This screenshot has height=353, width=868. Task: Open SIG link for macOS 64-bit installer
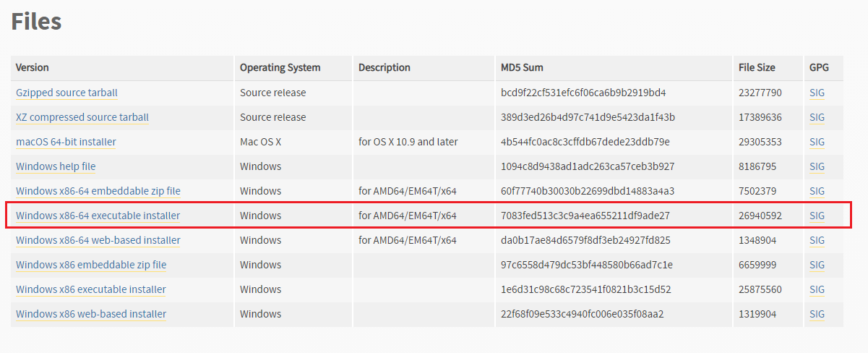[x=817, y=142]
